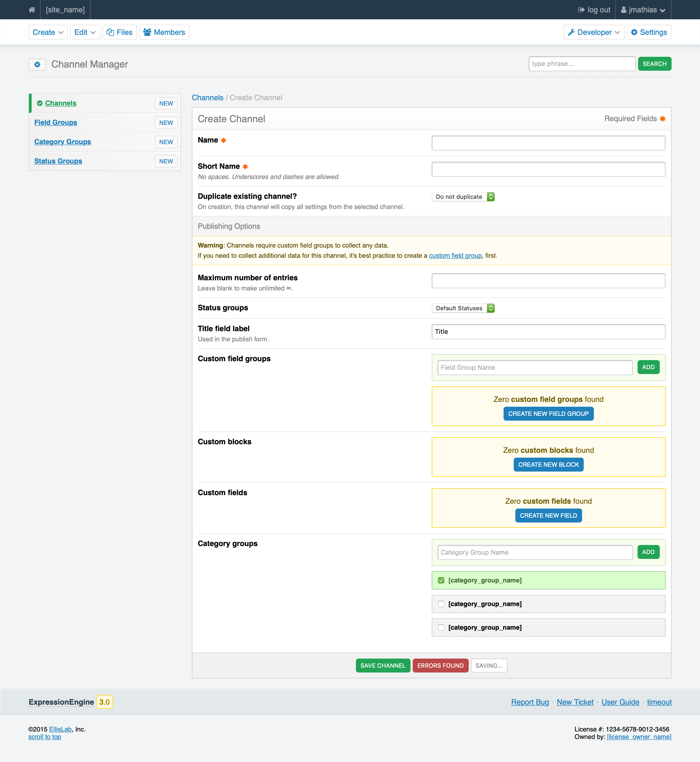The image size is (700, 762).
Task: Click the EllisLab link
Action: coord(60,729)
